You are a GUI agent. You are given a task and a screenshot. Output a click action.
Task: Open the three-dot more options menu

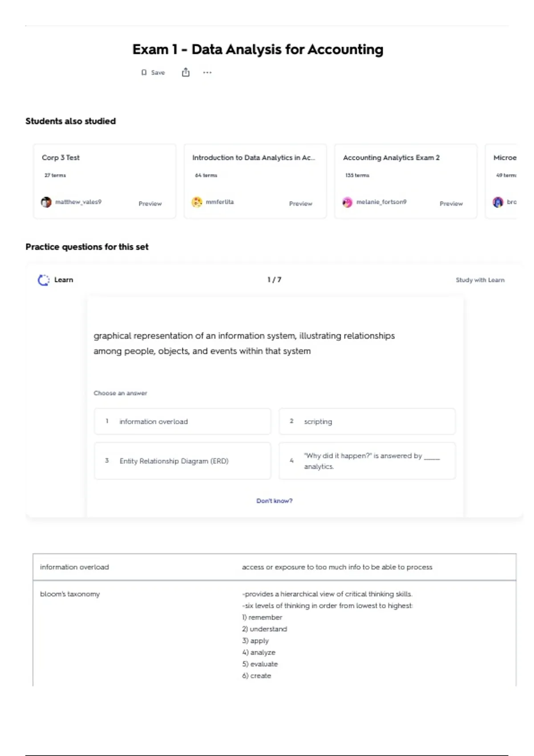(x=207, y=72)
